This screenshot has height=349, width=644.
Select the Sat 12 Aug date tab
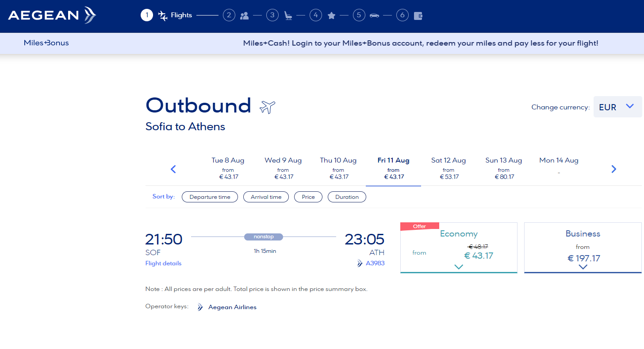pos(448,168)
